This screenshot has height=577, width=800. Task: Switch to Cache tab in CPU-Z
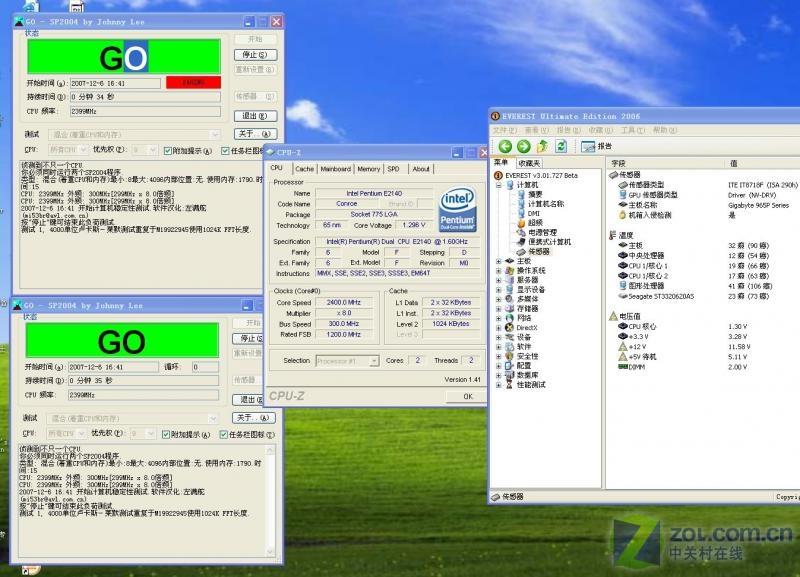(305, 169)
